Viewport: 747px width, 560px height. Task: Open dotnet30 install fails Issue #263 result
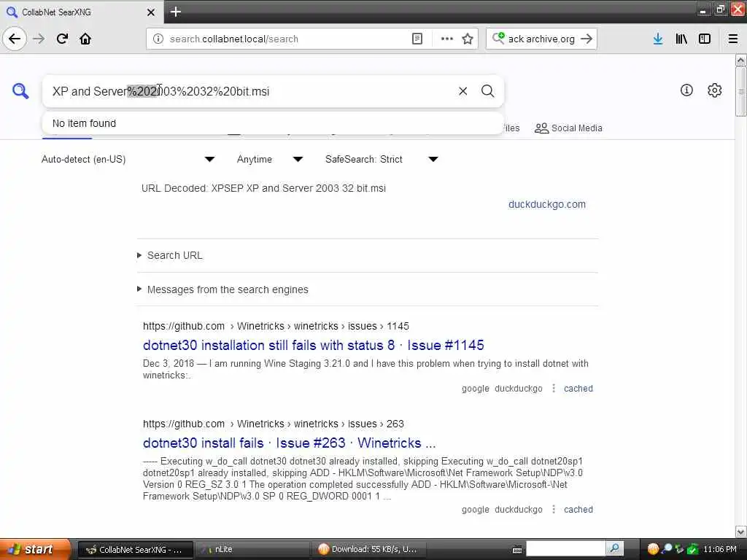[x=289, y=443]
